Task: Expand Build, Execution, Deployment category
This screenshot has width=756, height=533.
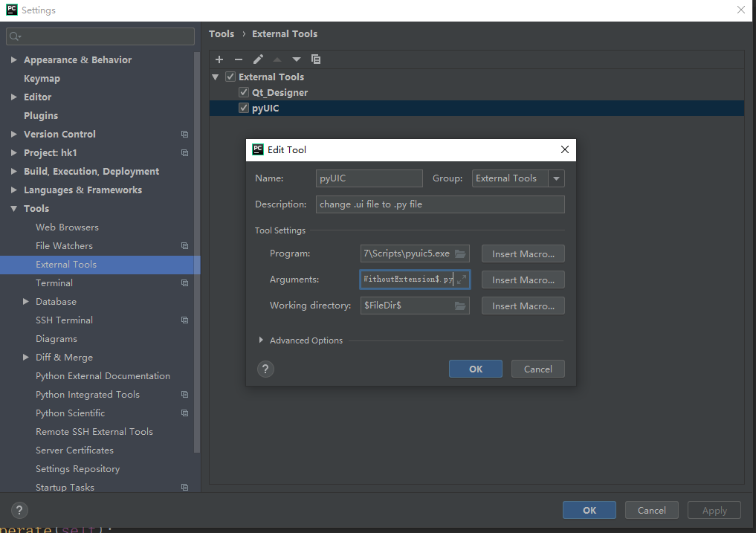Action: point(14,171)
